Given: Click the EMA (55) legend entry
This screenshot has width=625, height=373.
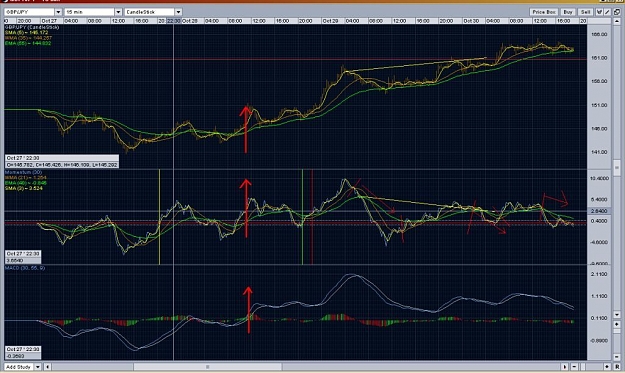Looking at the screenshot, I should click(28, 43).
